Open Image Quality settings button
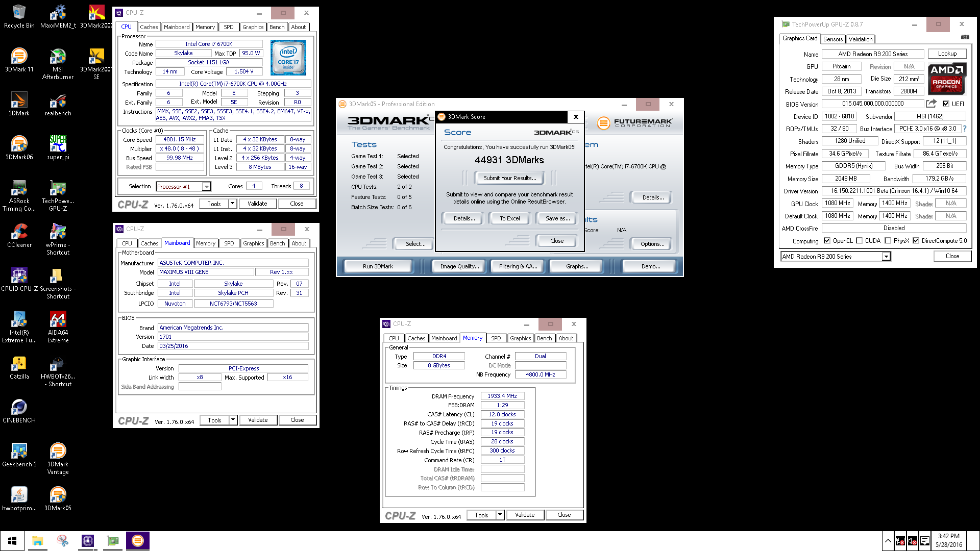The width and height of the screenshot is (980, 551). pos(459,266)
